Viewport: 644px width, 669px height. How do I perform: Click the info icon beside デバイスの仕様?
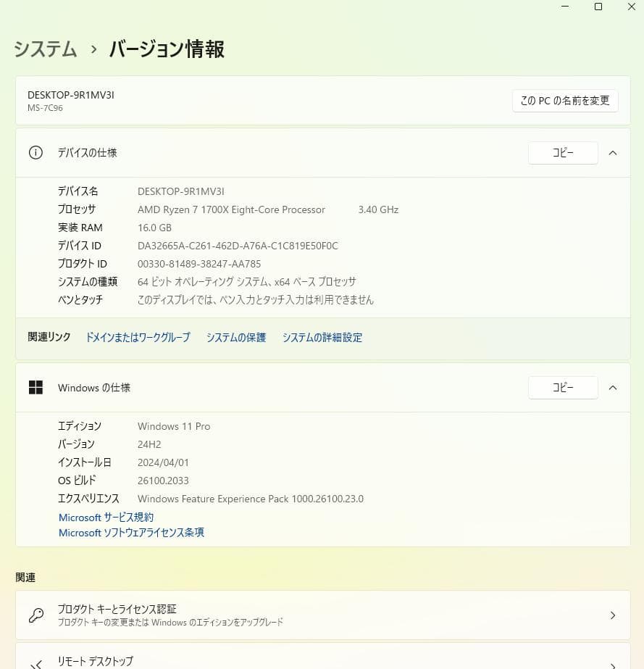35,152
